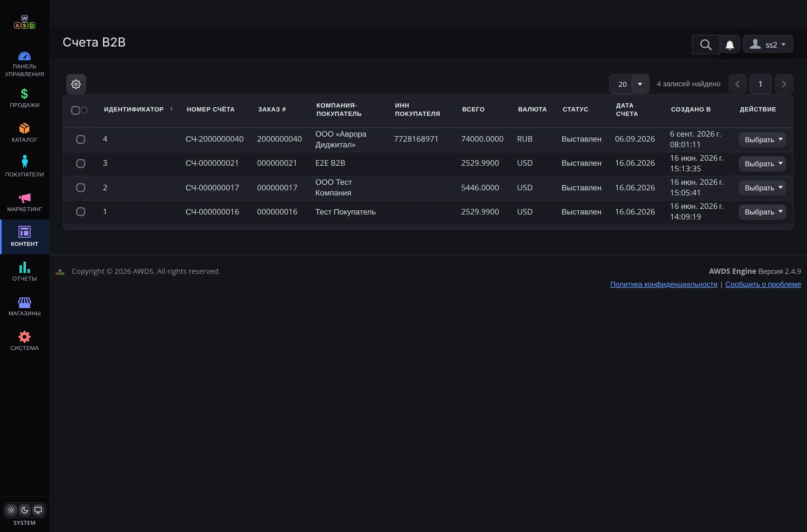Check the row for СЧ-000000016
807x532 pixels.
pyautogui.click(x=80, y=212)
